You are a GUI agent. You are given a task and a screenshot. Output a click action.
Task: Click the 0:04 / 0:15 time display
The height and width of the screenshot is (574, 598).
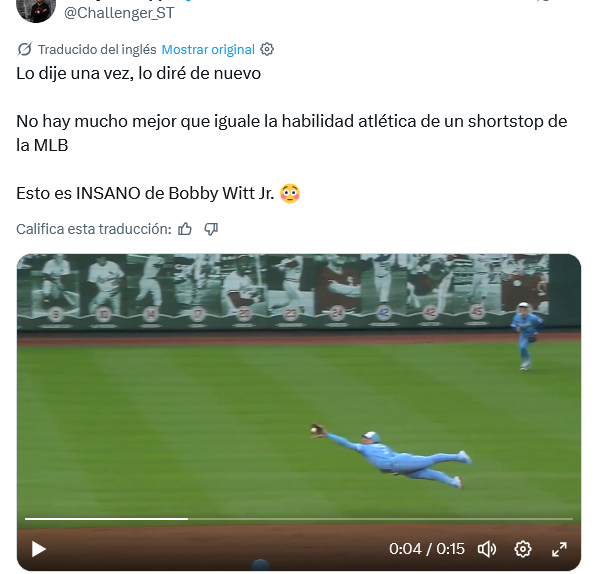(x=427, y=549)
